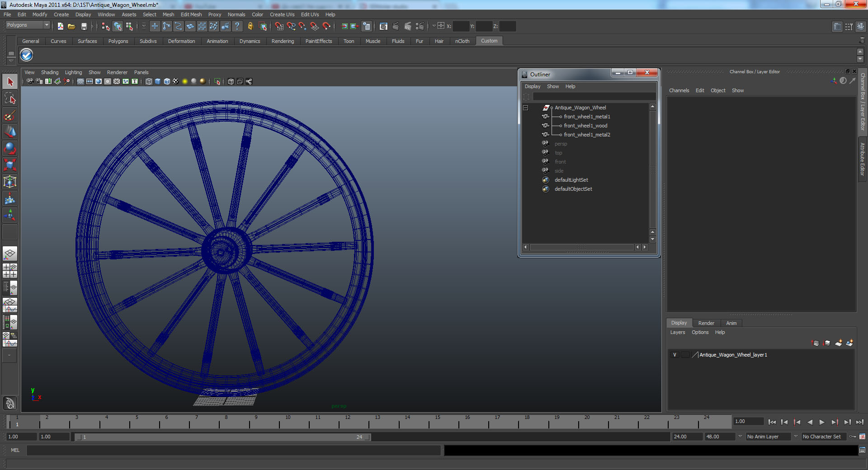Open the Outliner Show menu
This screenshot has width=868, height=470.
553,86
